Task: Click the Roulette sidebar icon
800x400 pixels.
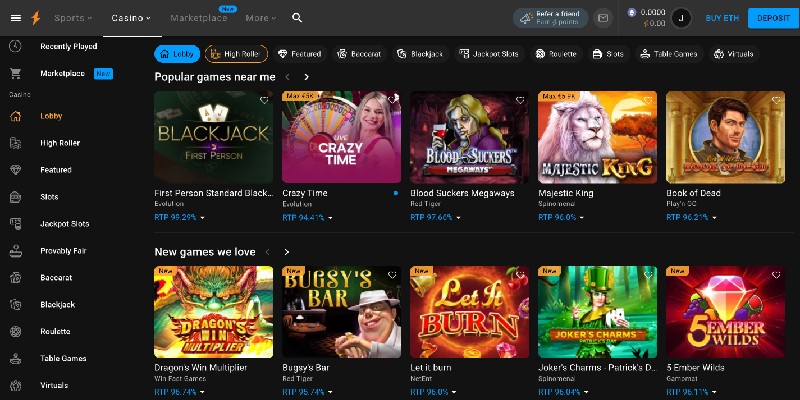Action: 15,332
